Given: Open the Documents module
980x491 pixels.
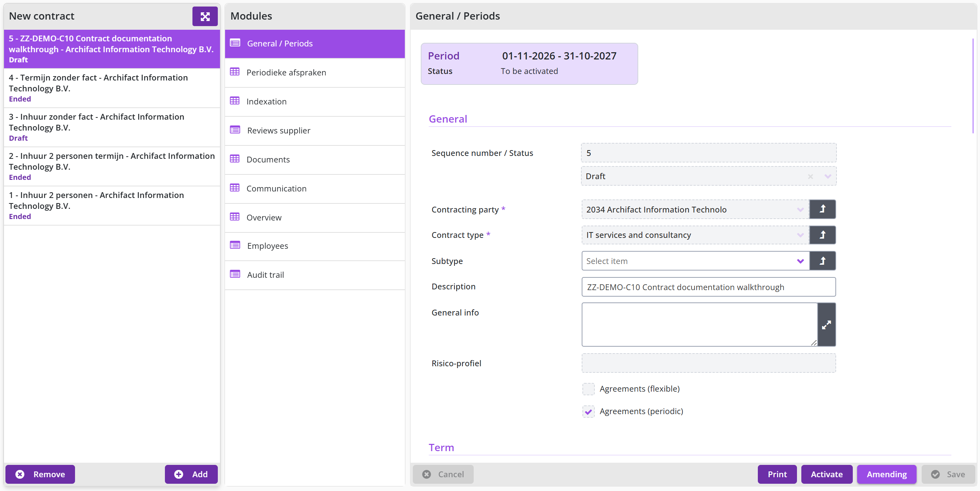Looking at the screenshot, I should (x=315, y=160).
